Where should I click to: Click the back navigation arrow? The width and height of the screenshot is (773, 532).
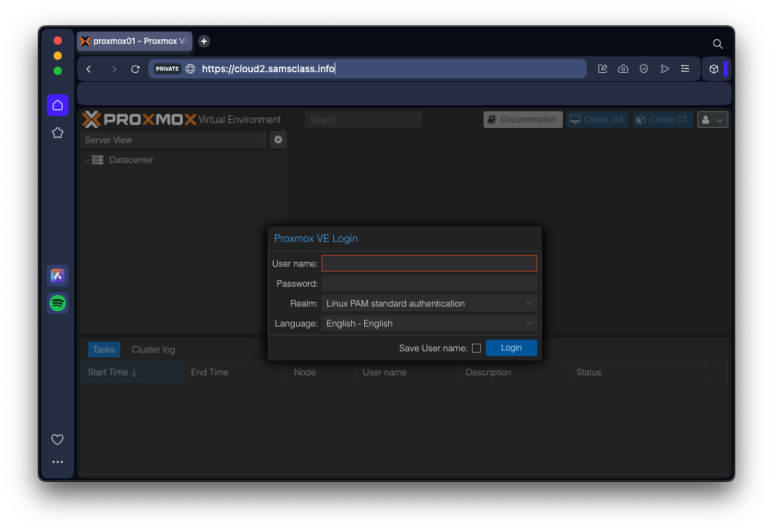click(x=89, y=69)
